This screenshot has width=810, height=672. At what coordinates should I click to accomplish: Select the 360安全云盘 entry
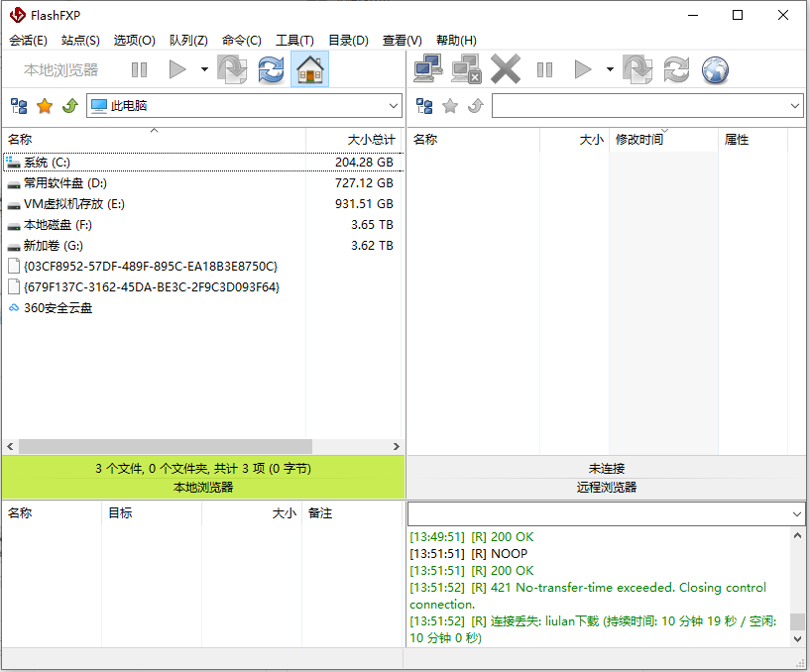(x=203, y=308)
